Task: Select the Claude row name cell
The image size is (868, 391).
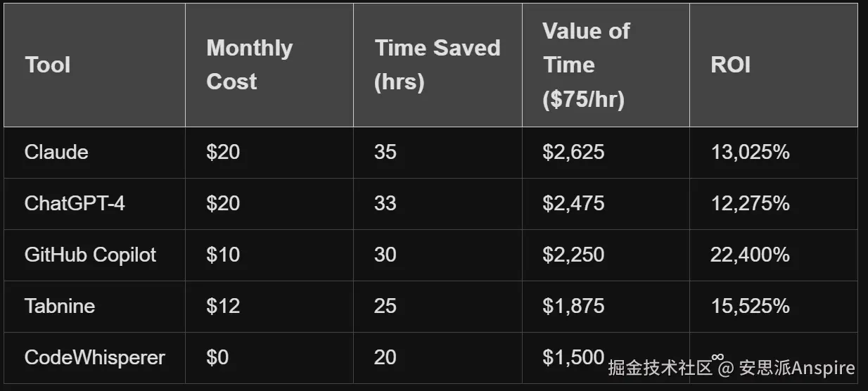Action: click(56, 152)
